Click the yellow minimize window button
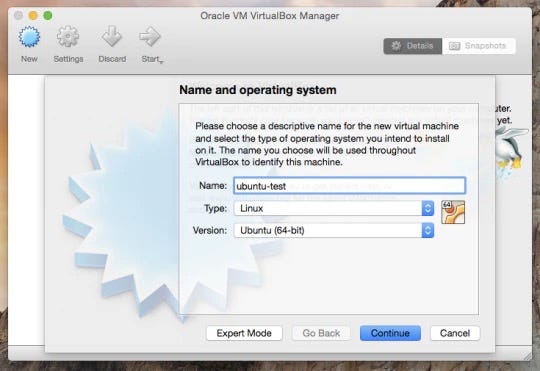This screenshot has width=540, height=371. click(33, 16)
